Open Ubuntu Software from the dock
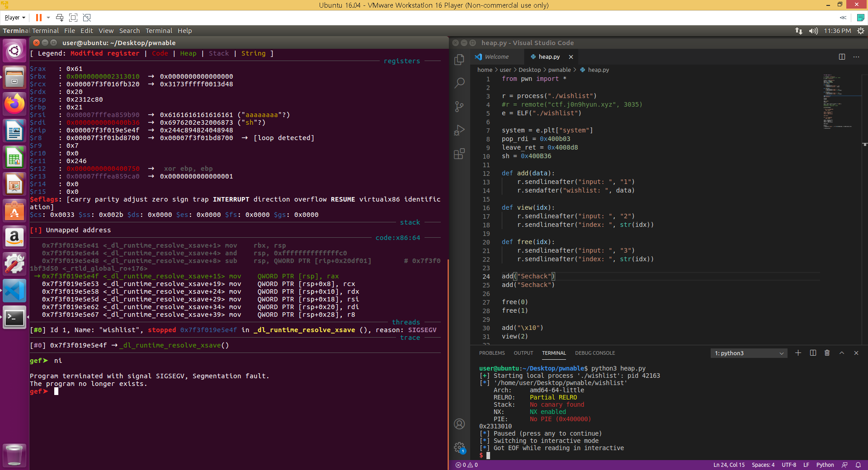The width and height of the screenshot is (868, 470). pos(14,211)
